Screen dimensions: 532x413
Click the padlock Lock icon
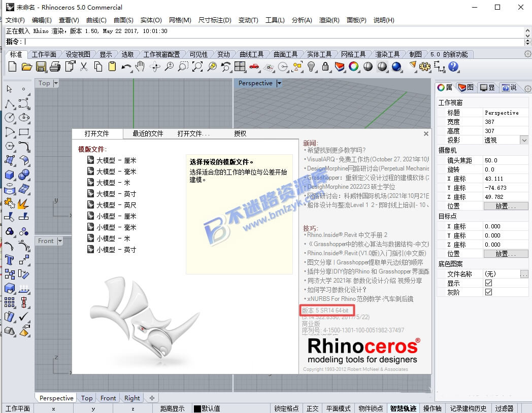325,66
